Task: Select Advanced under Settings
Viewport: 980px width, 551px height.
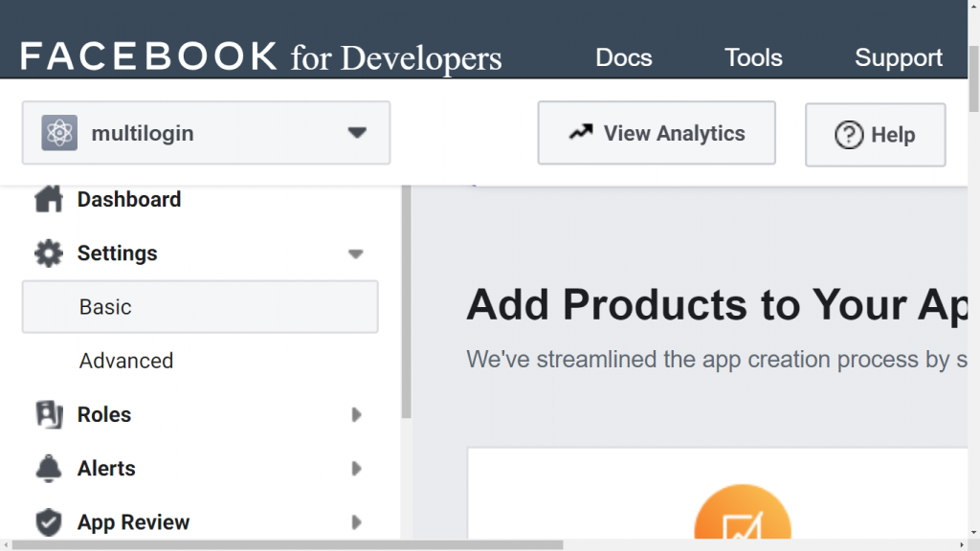Action: (126, 361)
